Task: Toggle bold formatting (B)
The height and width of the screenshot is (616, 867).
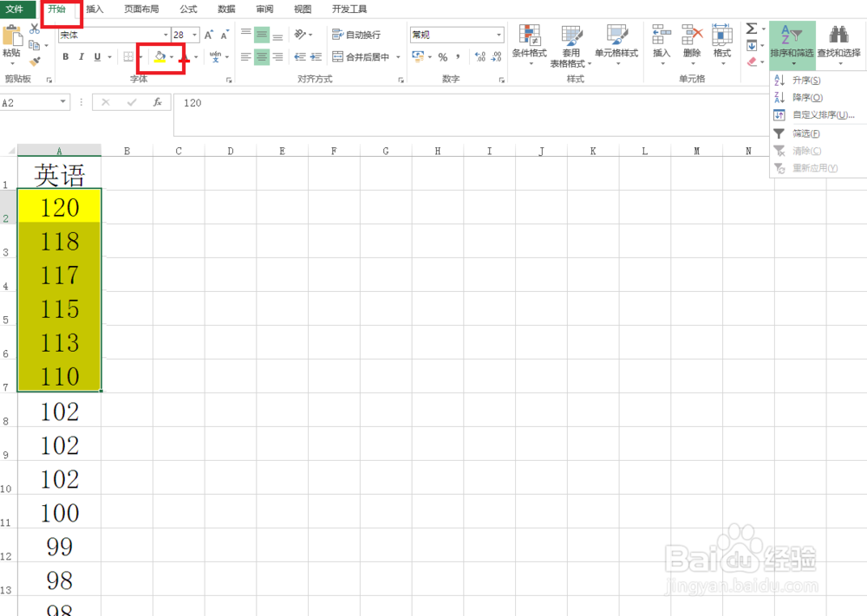Action: tap(66, 56)
